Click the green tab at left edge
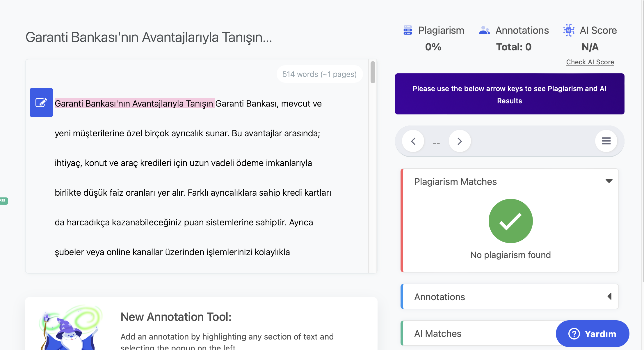644x350 pixels. [x=4, y=201]
